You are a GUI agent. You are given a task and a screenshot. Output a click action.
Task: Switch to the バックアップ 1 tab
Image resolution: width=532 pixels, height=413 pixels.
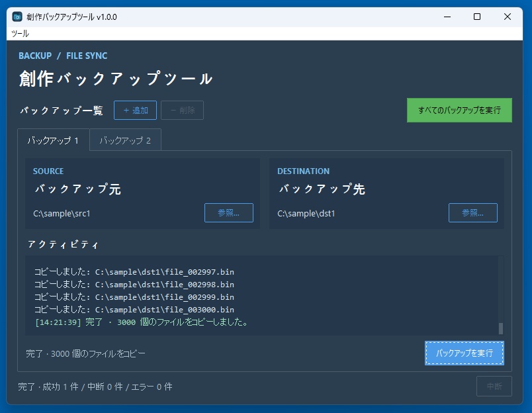54,140
